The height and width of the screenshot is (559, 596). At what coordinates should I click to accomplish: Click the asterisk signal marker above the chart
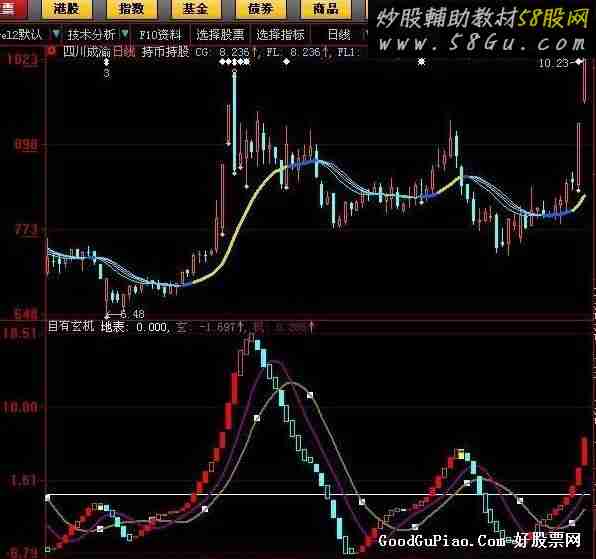point(421,61)
